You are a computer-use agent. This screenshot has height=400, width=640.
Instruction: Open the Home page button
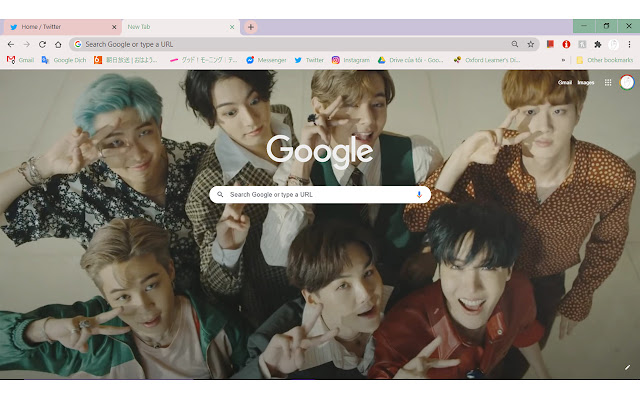click(58, 44)
